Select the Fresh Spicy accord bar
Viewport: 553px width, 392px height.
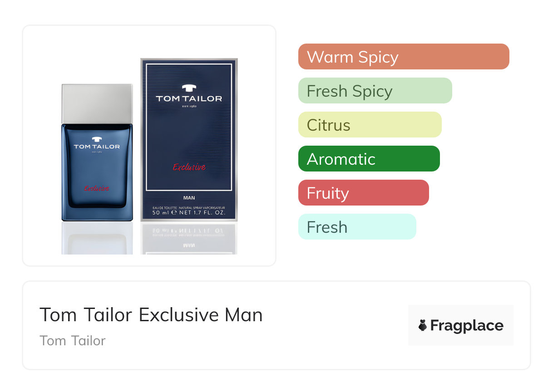tap(375, 91)
